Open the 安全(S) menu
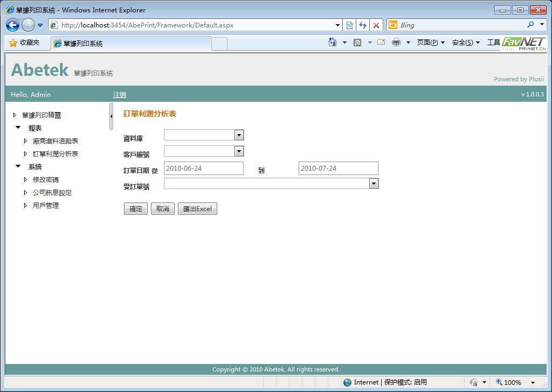This screenshot has height=392, width=552. click(466, 43)
